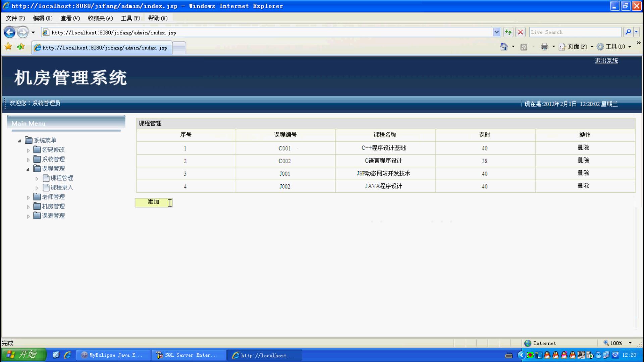Click the system tray clock 12:20
The image size is (644, 362).
pyautogui.click(x=629, y=355)
